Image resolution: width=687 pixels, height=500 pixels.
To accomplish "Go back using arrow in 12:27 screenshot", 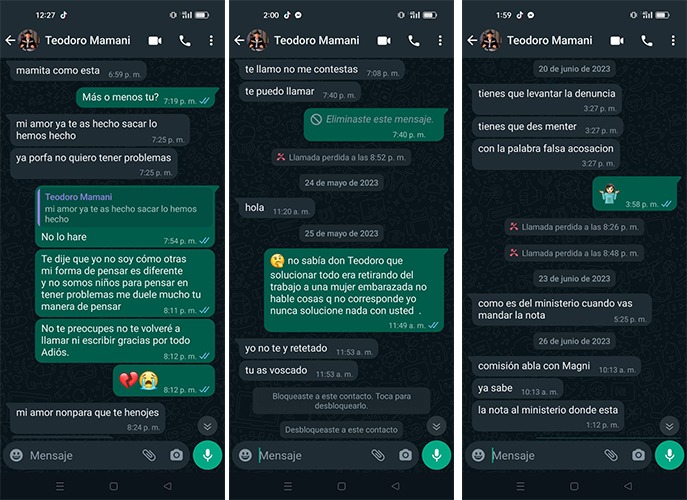I will point(10,41).
